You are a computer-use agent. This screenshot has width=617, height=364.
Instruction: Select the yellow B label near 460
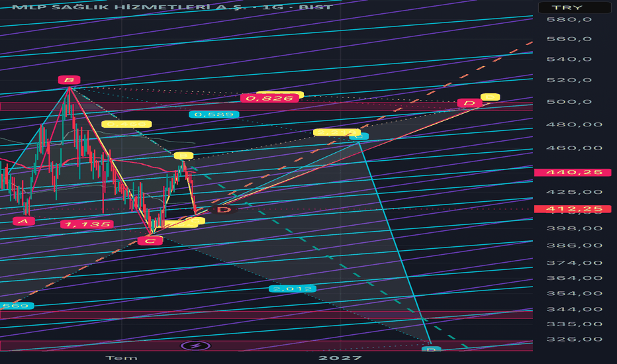coord(183,156)
